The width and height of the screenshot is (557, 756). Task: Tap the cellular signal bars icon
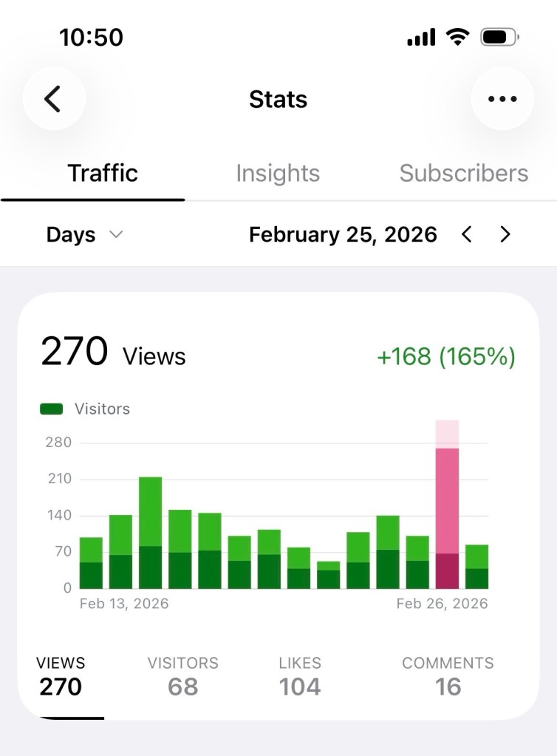click(x=421, y=38)
